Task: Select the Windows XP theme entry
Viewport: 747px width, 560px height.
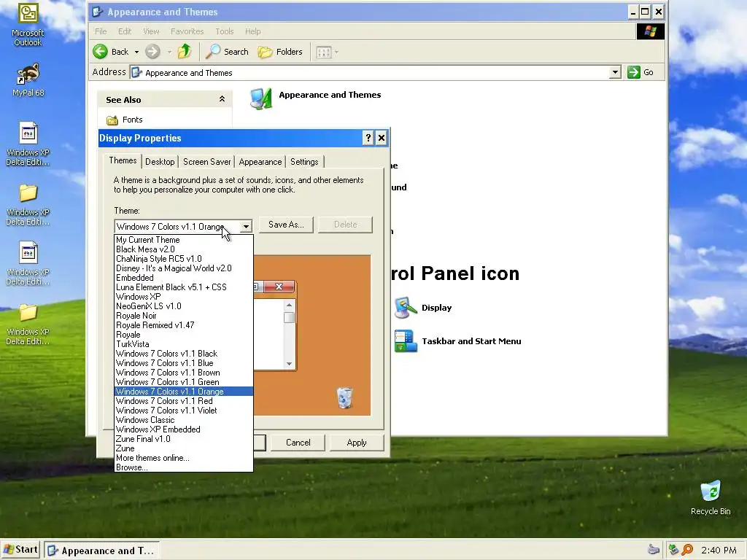Action: pos(184,297)
